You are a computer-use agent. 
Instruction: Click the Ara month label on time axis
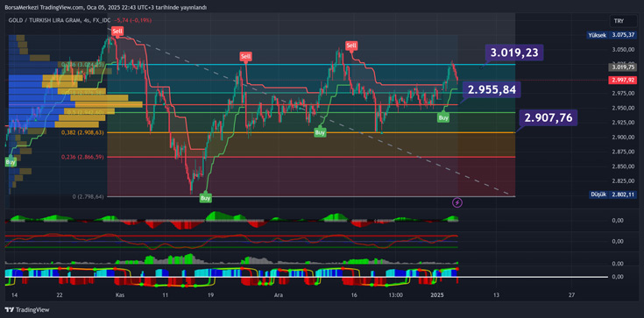click(278, 295)
